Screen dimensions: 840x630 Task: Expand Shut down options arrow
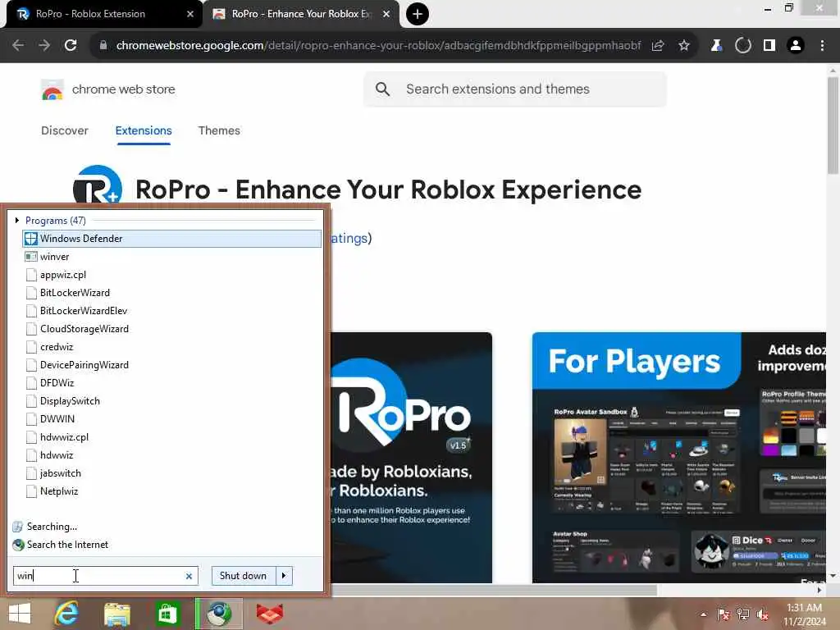(x=284, y=576)
